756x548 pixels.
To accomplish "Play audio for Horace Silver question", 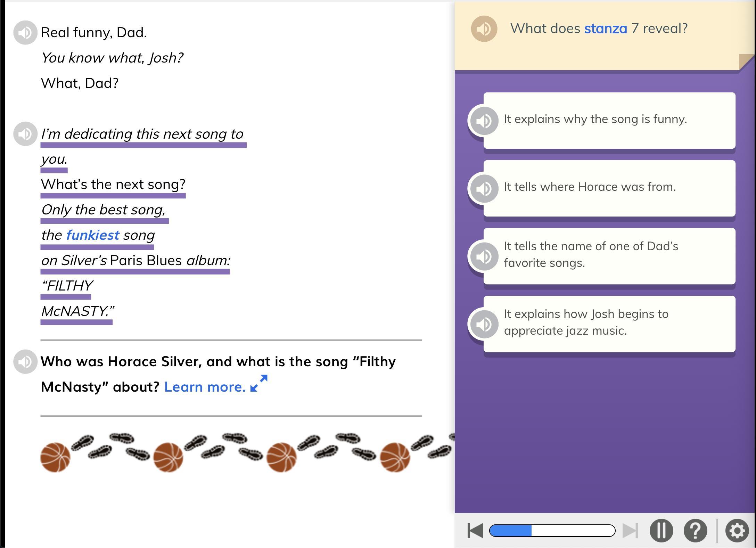I will [x=25, y=362].
